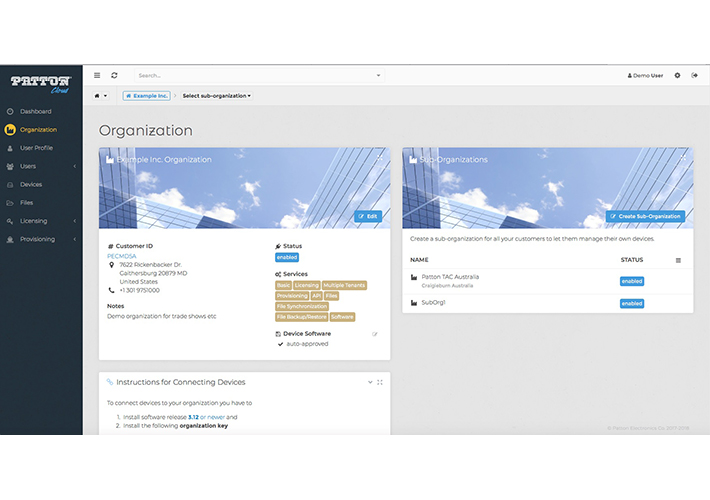Open the 3.12 or newer link
710x500 pixels.
206,417
